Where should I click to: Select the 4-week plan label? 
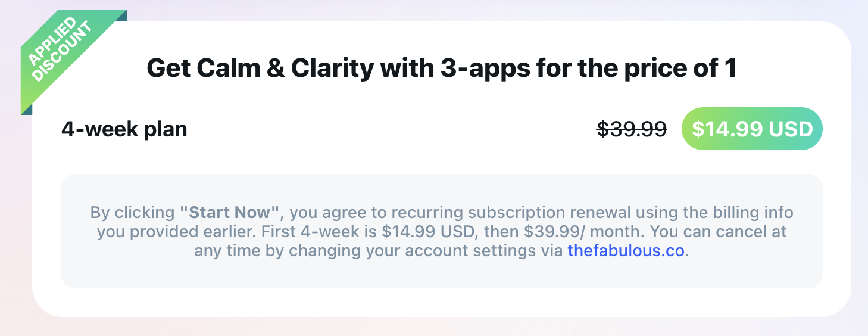coord(124,129)
